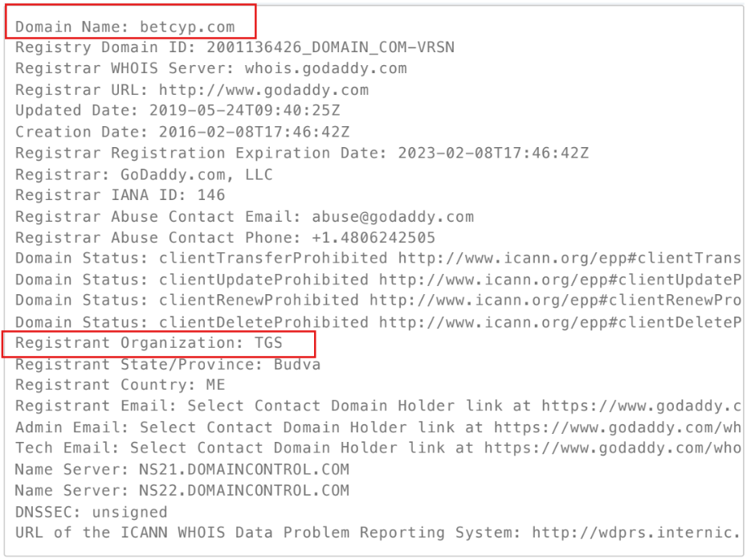Open the Registrant Email godaddy.com link

[642, 406]
